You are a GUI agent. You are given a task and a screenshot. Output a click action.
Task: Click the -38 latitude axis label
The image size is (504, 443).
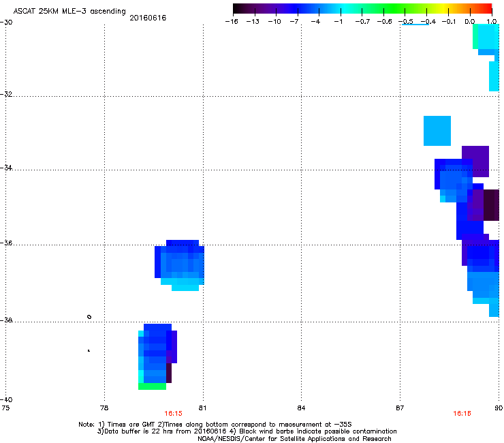(6, 320)
